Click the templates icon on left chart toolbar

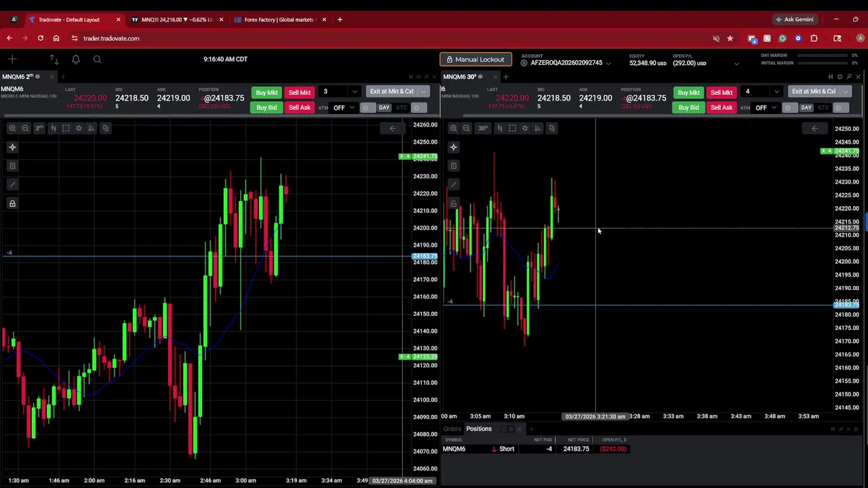(105, 128)
